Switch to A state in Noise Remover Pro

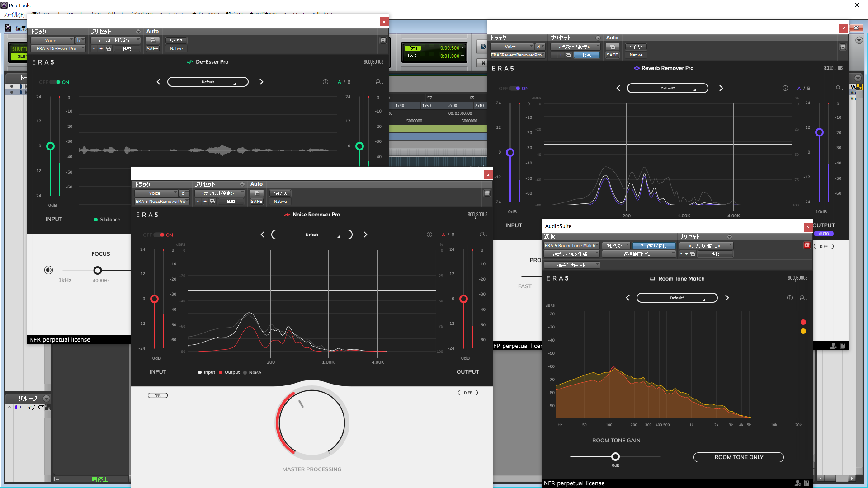click(x=443, y=235)
